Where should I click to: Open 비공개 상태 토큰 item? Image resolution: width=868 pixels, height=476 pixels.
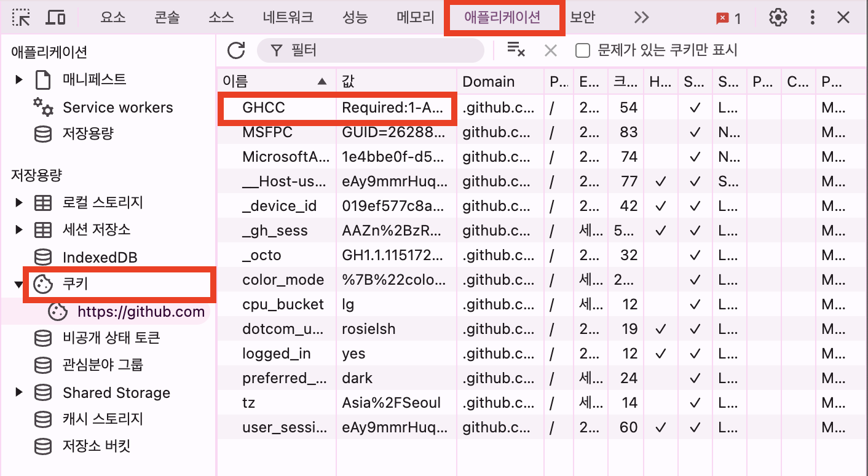pyautogui.click(x=111, y=338)
